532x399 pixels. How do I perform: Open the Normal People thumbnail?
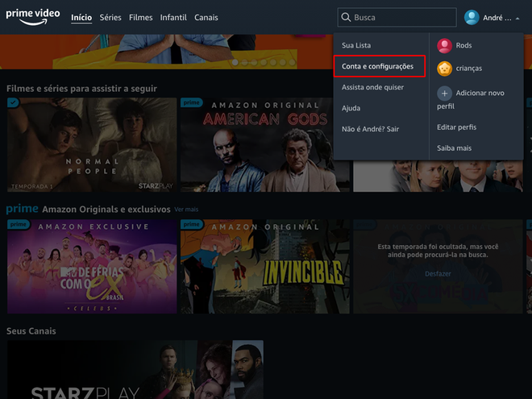coord(92,145)
